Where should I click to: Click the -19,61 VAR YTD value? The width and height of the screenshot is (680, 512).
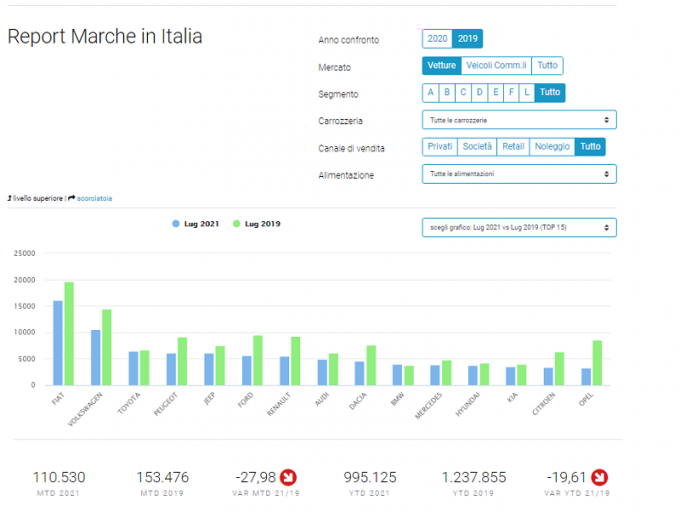[x=566, y=477]
